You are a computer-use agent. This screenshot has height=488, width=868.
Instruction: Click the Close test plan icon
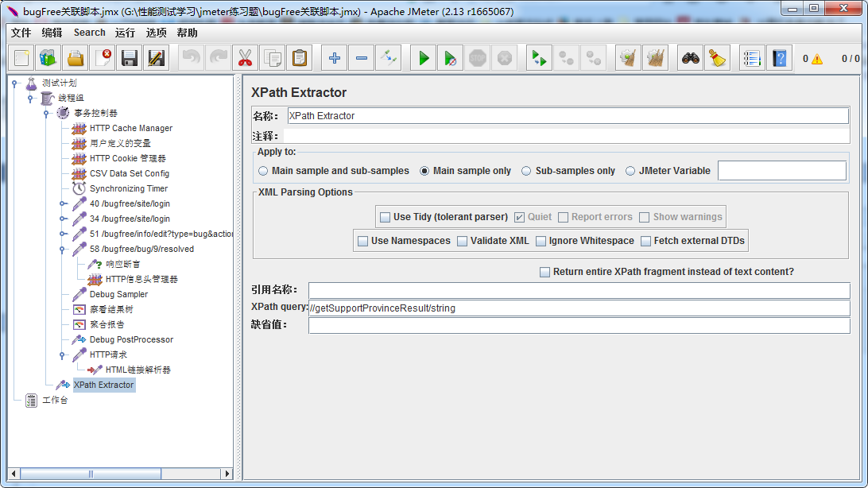click(x=103, y=58)
